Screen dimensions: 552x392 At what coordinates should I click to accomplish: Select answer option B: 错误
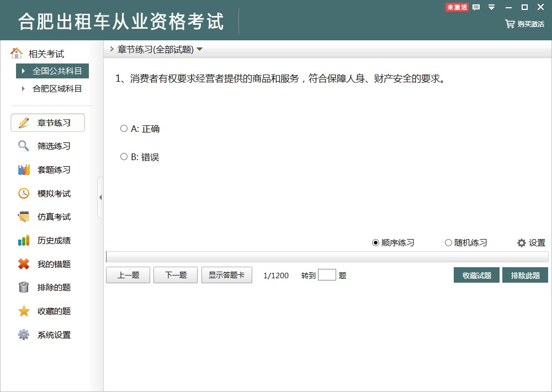point(124,157)
